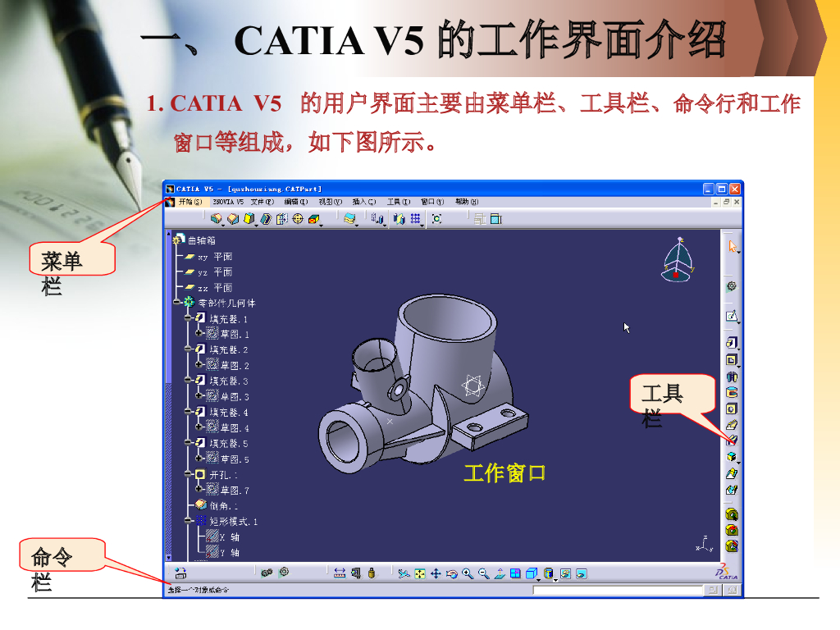Collapse the 填充器.2 tree node
This screenshot has height=630, width=840.
[x=188, y=349]
